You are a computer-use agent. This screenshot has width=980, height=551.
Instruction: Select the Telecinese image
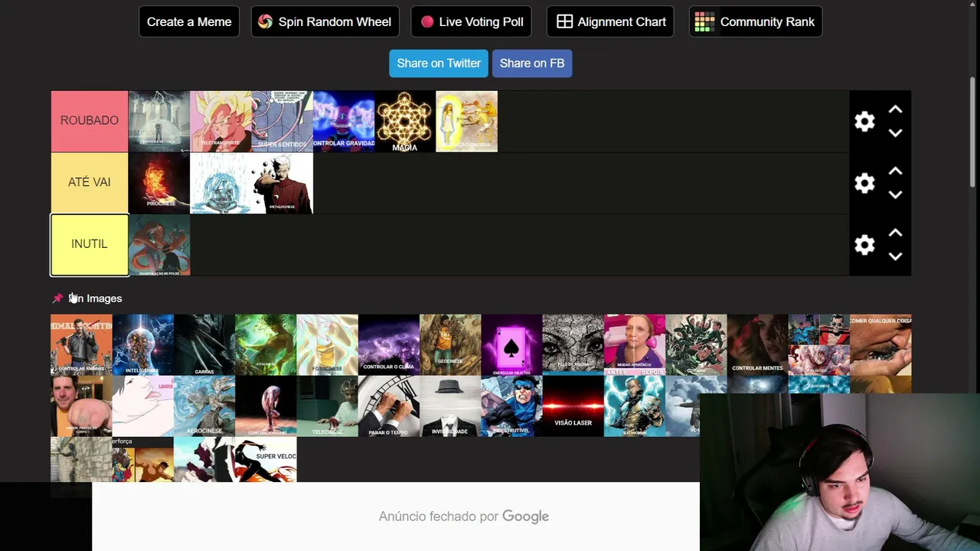[327, 406]
